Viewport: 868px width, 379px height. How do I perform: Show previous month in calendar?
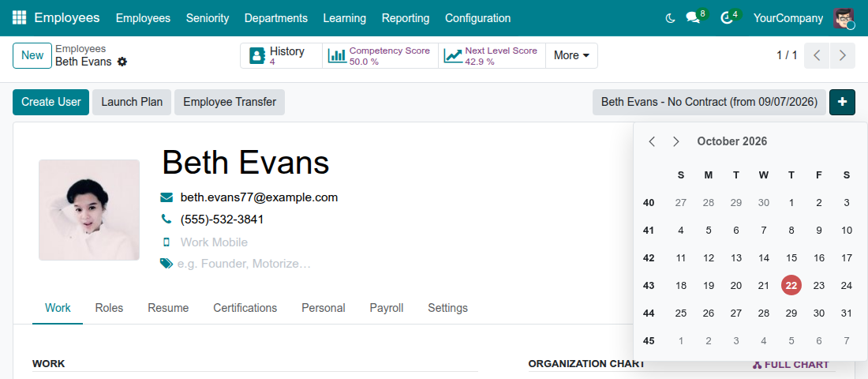(652, 141)
